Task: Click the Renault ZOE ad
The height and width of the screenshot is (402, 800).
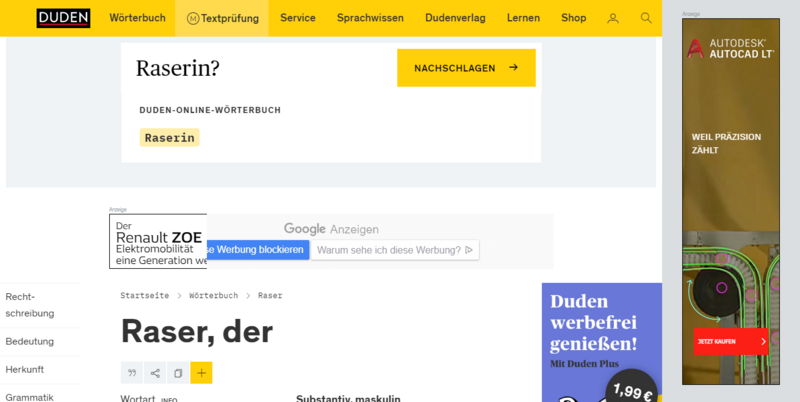Action: click(158, 241)
